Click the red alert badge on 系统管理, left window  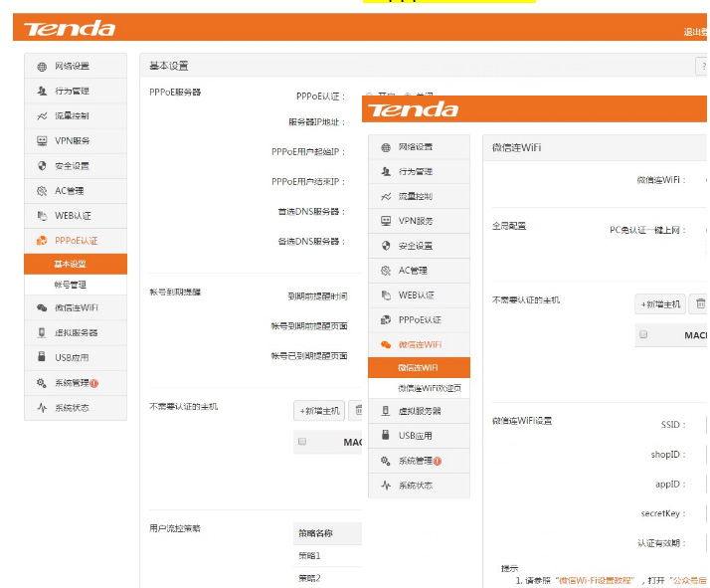94,383
